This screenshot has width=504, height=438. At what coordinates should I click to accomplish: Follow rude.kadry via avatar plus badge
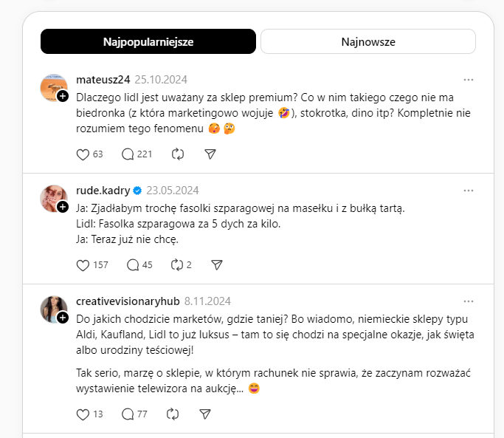[x=63, y=208]
